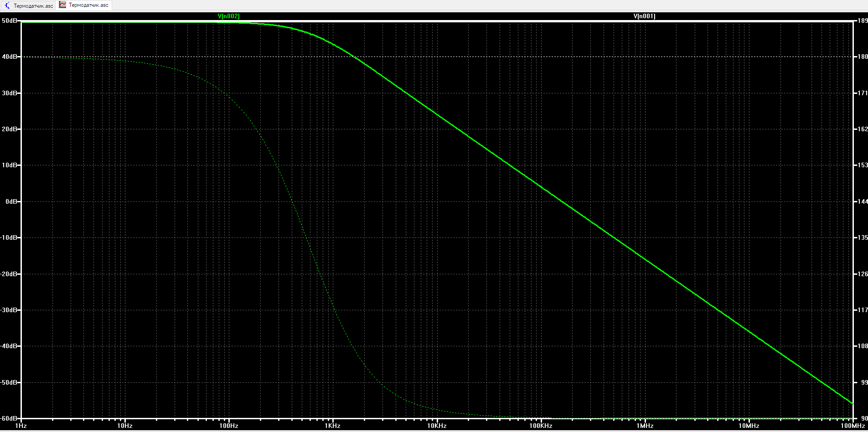
Task: Click the V(n001) trace label
Action: point(645,16)
